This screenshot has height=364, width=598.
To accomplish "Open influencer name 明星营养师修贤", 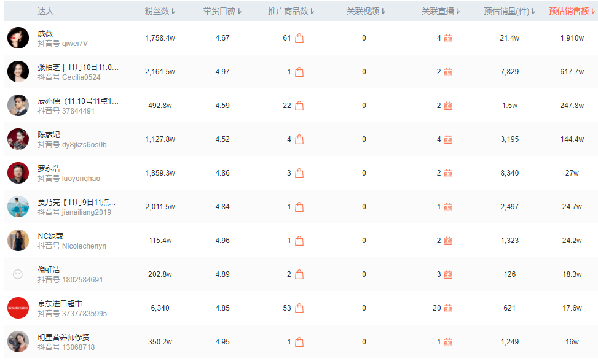I will [x=63, y=338].
